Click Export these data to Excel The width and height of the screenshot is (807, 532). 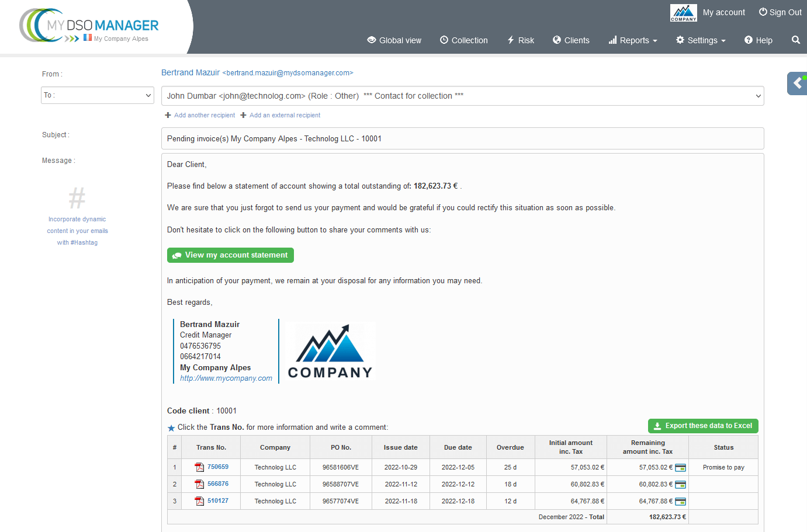(702, 426)
